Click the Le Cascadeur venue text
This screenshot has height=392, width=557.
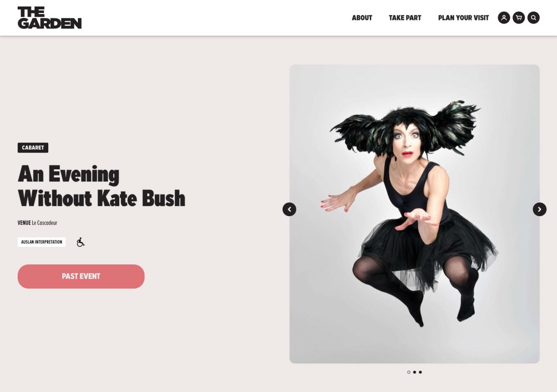point(45,223)
